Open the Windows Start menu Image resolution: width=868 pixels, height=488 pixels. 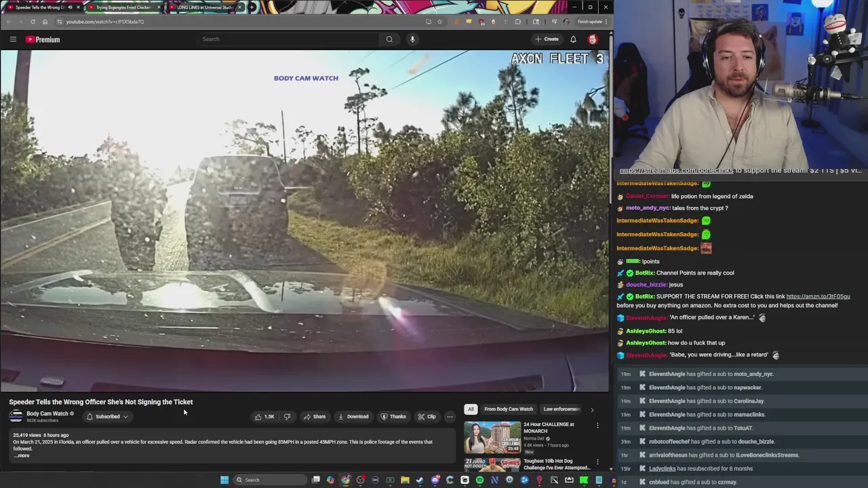click(224, 480)
